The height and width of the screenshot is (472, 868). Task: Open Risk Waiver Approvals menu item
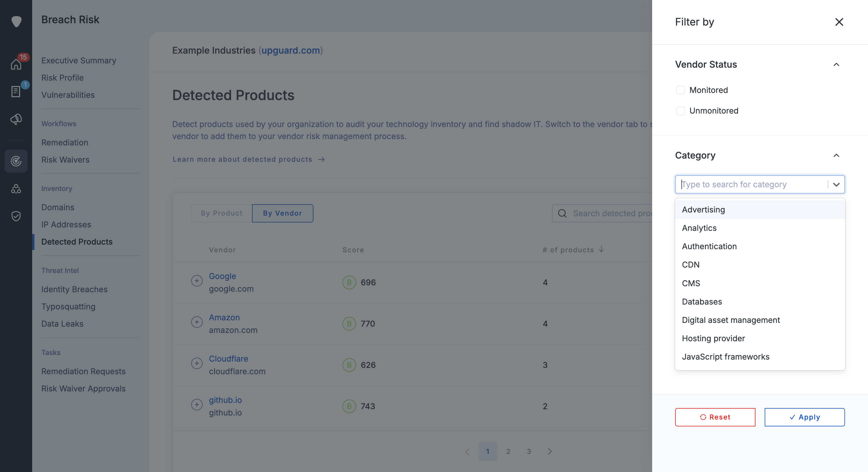tap(83, 389)
